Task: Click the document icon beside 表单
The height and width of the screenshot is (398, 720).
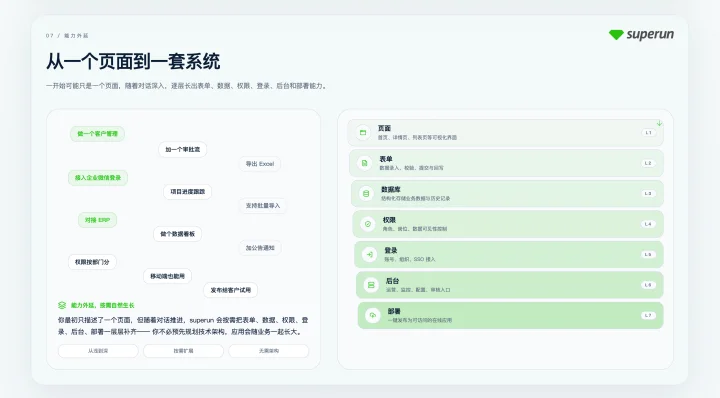Action: (365, 163)
